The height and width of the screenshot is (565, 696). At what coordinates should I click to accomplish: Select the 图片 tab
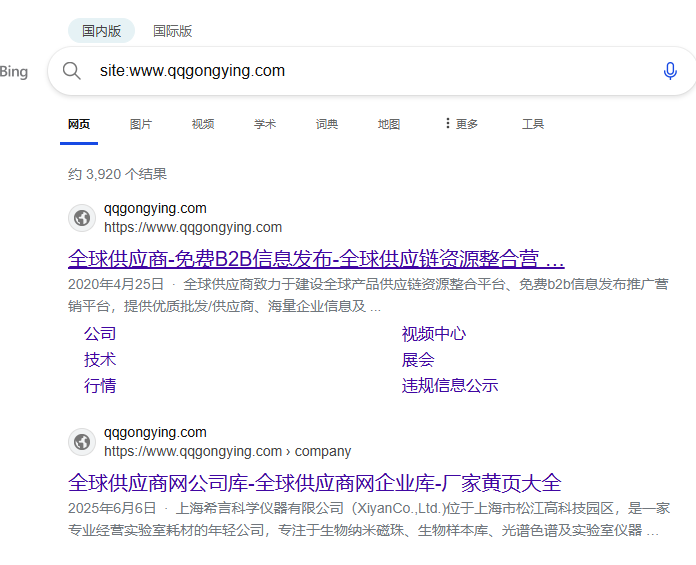point(141,124)
